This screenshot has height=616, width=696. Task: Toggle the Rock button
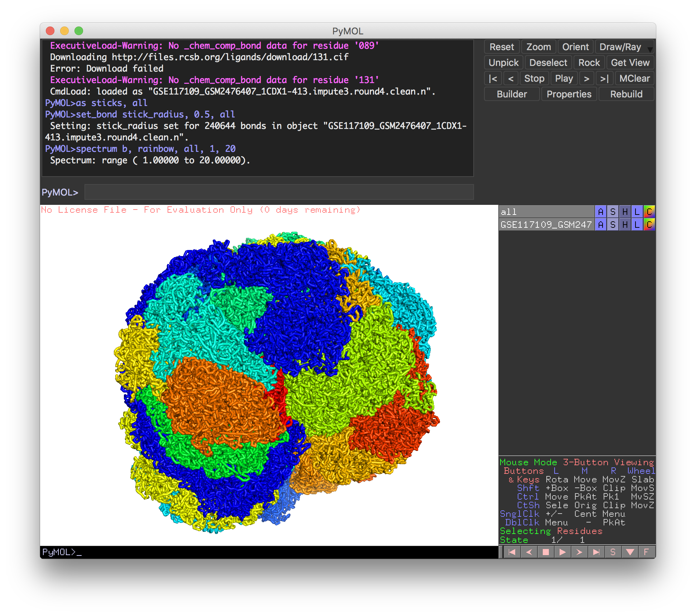[589, 63]
